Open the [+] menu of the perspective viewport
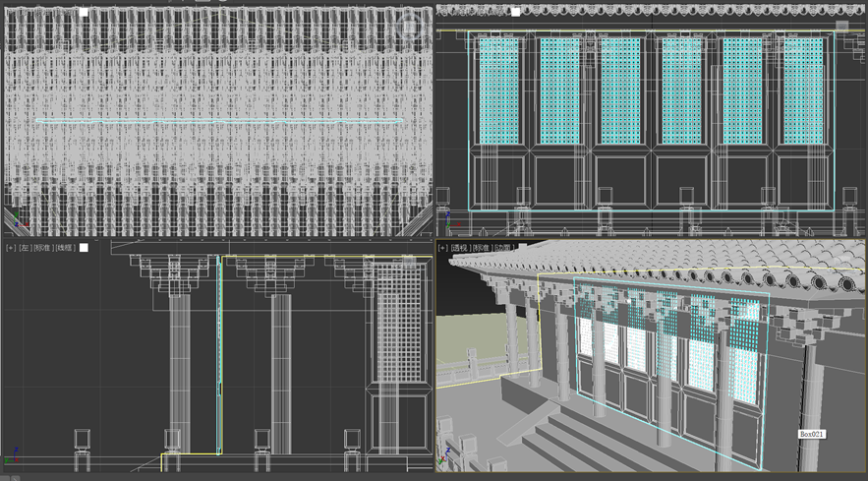This screenshot has width=868, height=481. [x=443, y=248]
